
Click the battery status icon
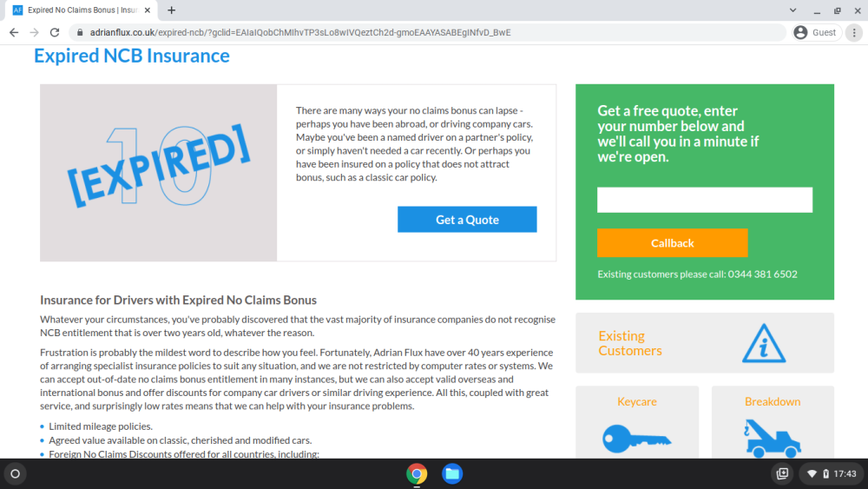(x=825, y=474)
